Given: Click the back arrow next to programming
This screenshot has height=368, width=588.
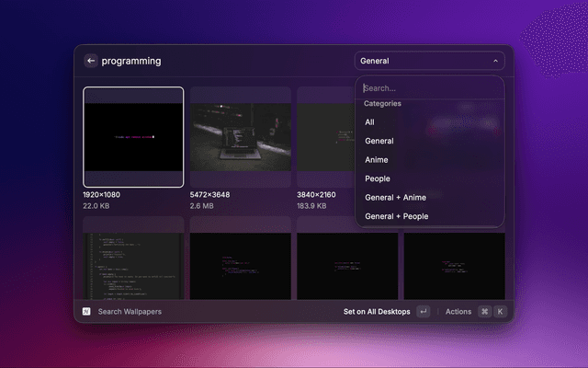Looking at the screenshot, I should (x=91, y=61).
